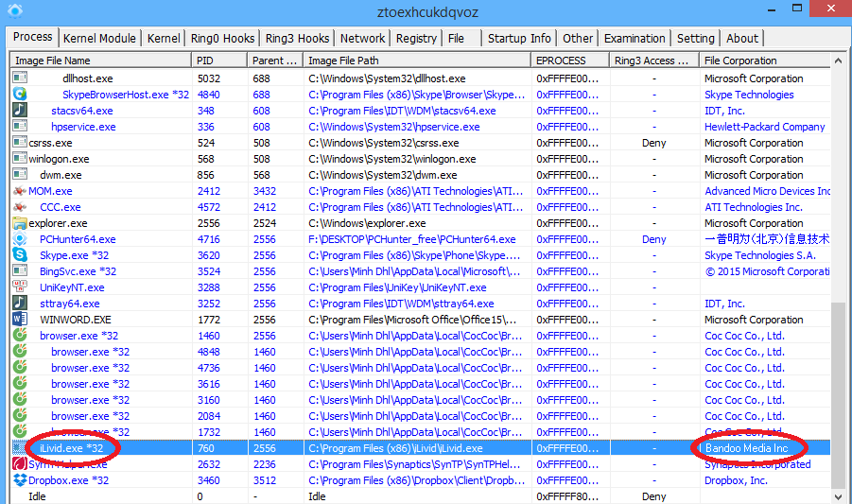
Task: Click the CCC.exe ATI icon
Action: tap(20, 207)
